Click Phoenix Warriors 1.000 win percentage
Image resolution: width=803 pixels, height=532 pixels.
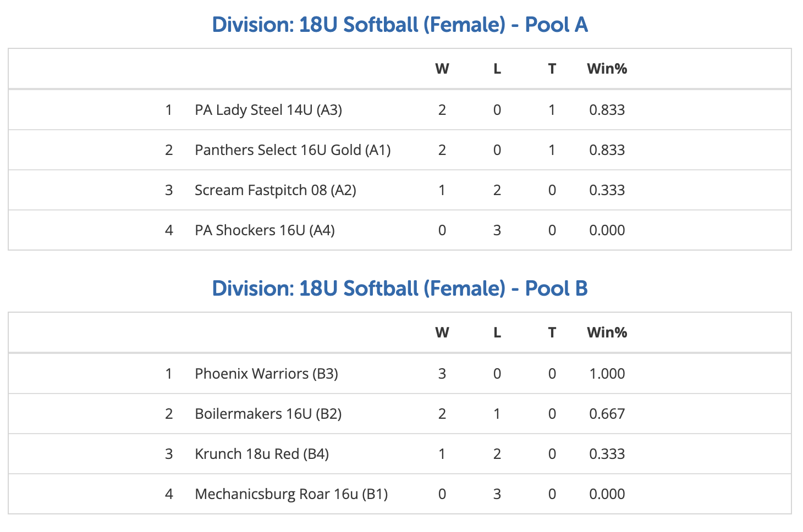tap(607, 374)
